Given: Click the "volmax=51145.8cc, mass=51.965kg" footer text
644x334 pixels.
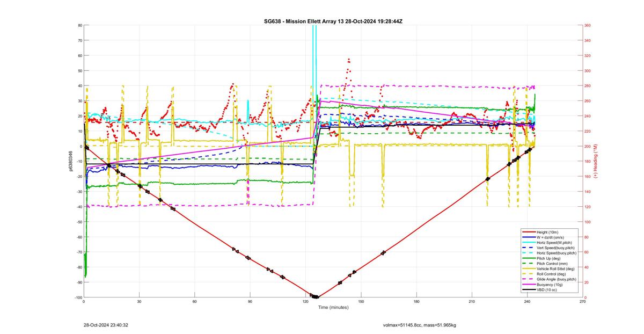Looking at the screenshot, I should (x=419, y=325).
